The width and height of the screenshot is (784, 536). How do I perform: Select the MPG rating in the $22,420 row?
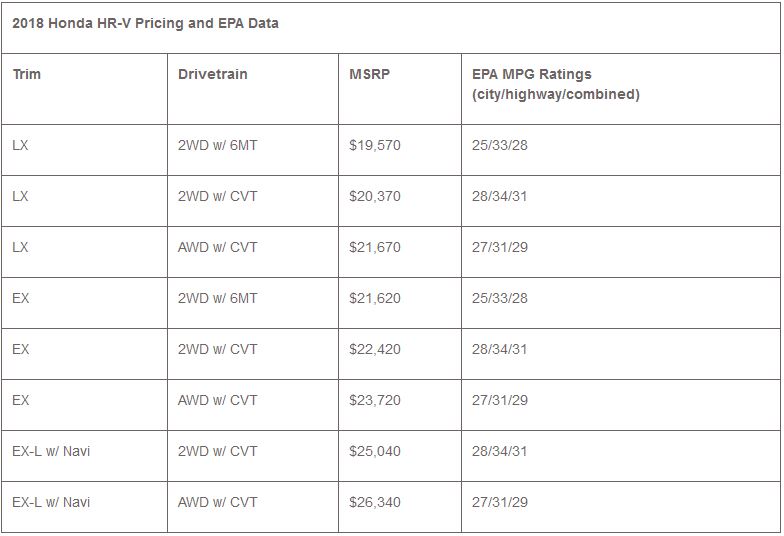click(x=499, y=349)
